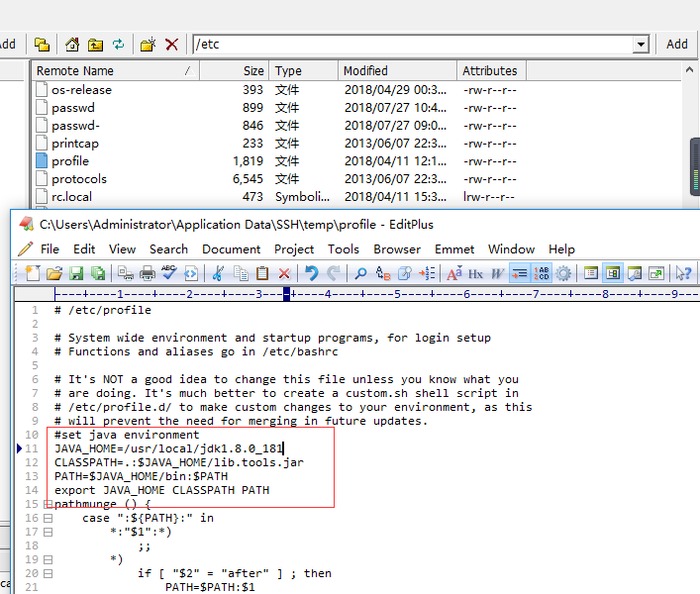Save the profile file
Screen dimensions: 700x594
pyautogui.click(x=76, y=273)
